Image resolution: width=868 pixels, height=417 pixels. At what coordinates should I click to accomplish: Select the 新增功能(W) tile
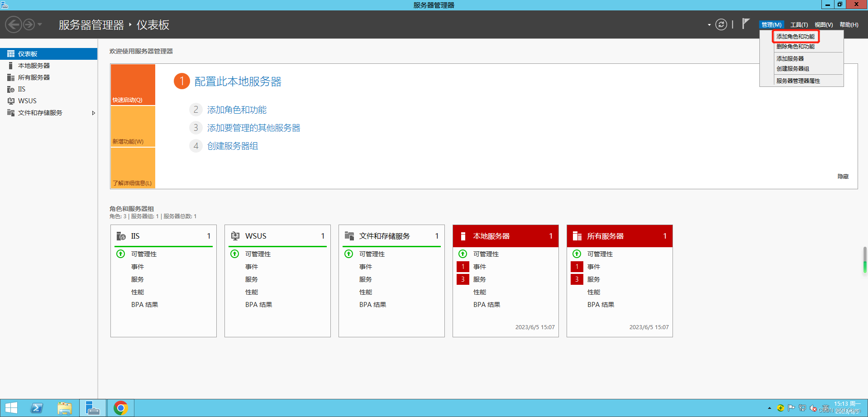coord(133,126)
